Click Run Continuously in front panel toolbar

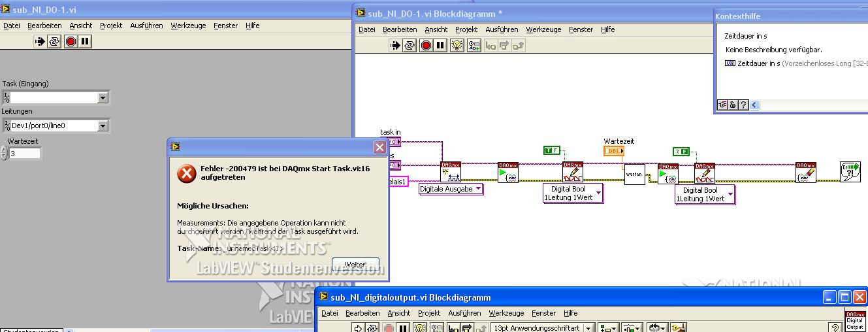(55, 42)
